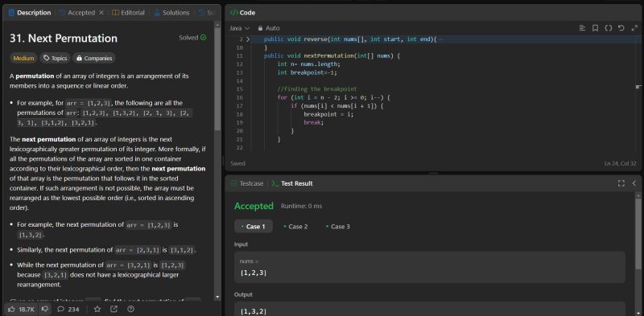Click the 'breakpoint = i;' line
The image size is (644, 316).
pyautogui.click(x=328, y=114)
